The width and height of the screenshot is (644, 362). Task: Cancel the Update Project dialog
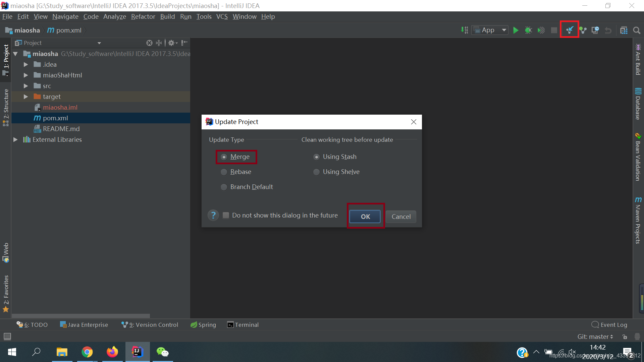[401, 217]
